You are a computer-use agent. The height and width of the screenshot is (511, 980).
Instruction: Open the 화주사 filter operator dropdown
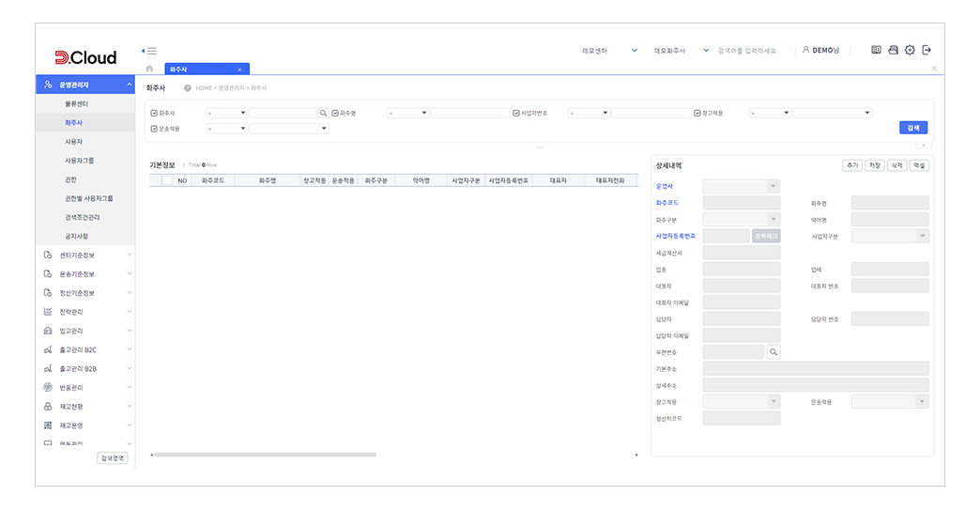227,114
